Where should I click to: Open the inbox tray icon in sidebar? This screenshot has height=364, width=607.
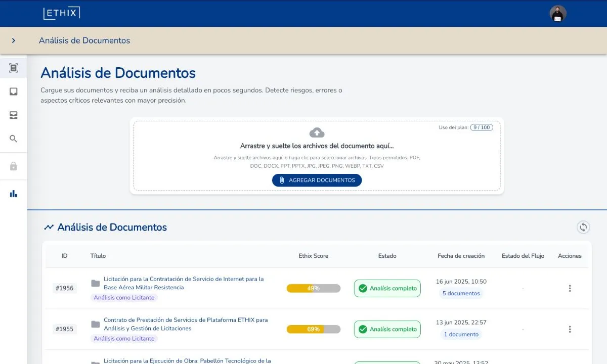pyautogui.click(x=14, y=92)
